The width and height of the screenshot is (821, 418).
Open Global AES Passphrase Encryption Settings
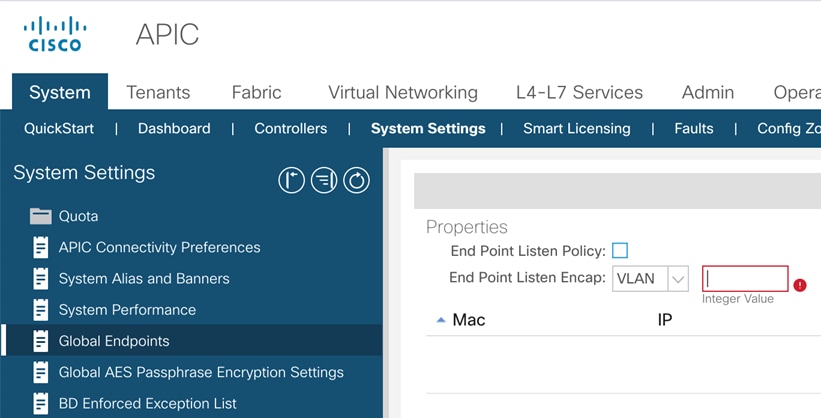(201, 372)
